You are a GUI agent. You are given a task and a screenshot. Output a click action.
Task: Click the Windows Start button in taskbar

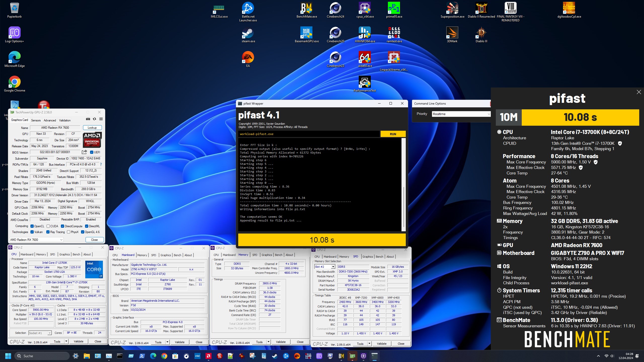pos(8,356)
